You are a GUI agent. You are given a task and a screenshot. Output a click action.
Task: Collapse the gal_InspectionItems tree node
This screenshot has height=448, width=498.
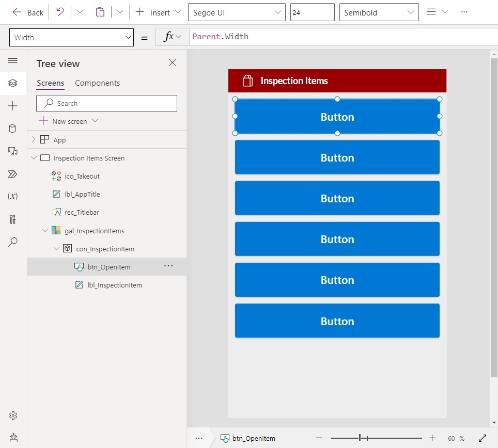(45, 231)
